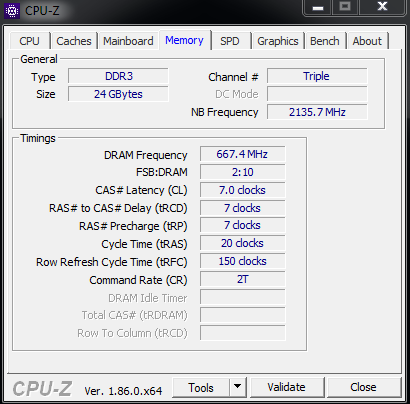410x404 pixels.
Task: Switch to the Bench tab
Action: pyautogui.click(x=325, y=41)
